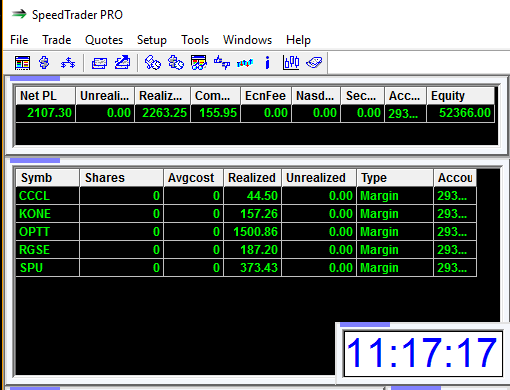The image size is (510, 390).
Task: Click the Margin type in KONE row
Action: click(379, 214)
